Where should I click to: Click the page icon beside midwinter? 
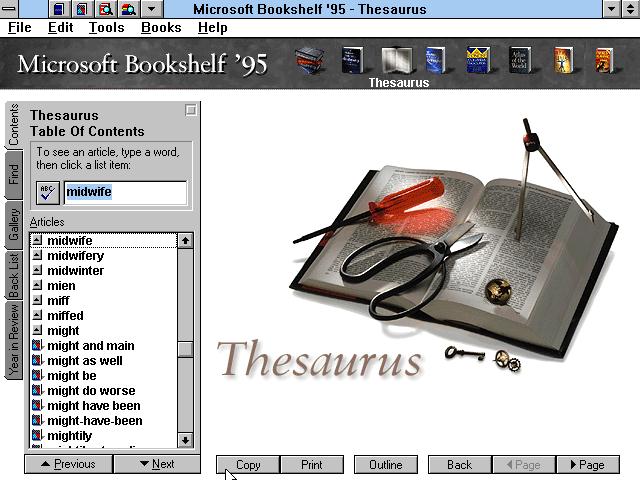pyautogui.click(x=37, y=270)
